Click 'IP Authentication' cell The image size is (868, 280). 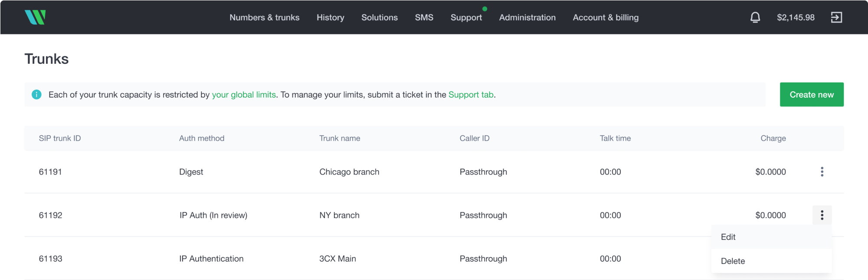click(211, 259)
